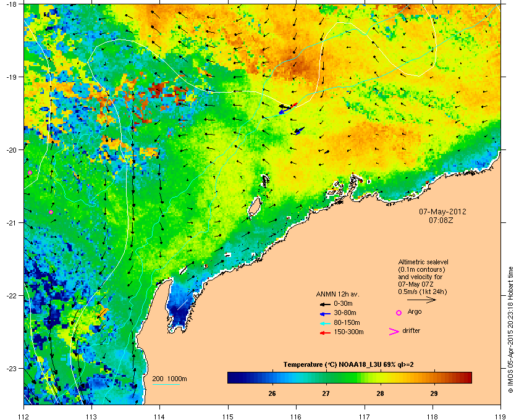This screenshot has width=519, height=420.
Task: Click the latitude label -19
Action: pyautogui.click(x=11, y=77)
